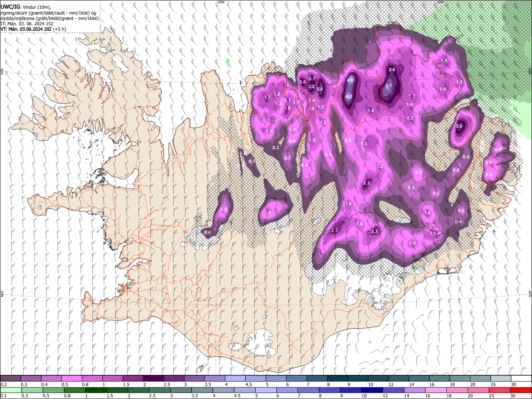532x399 pixels.
Task: Click the dark purple upper-legend swatch between 2 and 2.5
Action: [153, 378]
